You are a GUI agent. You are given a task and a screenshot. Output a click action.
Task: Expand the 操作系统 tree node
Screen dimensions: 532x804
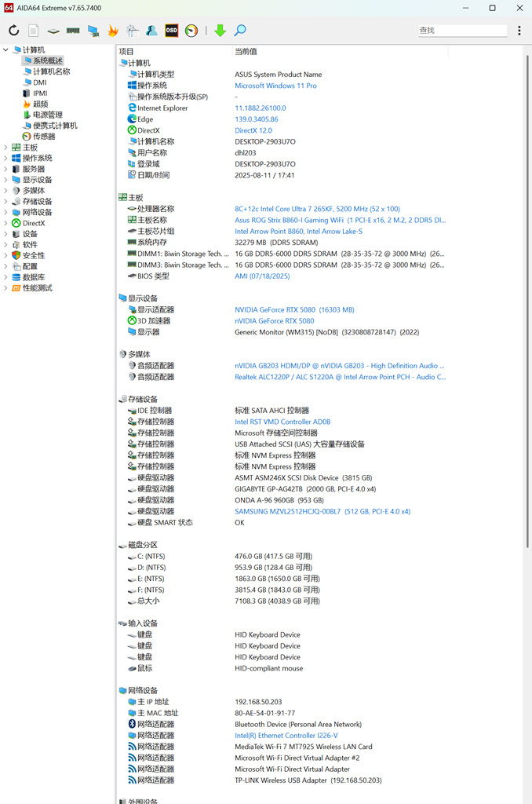pyautogui.click(x=5, y=158)
